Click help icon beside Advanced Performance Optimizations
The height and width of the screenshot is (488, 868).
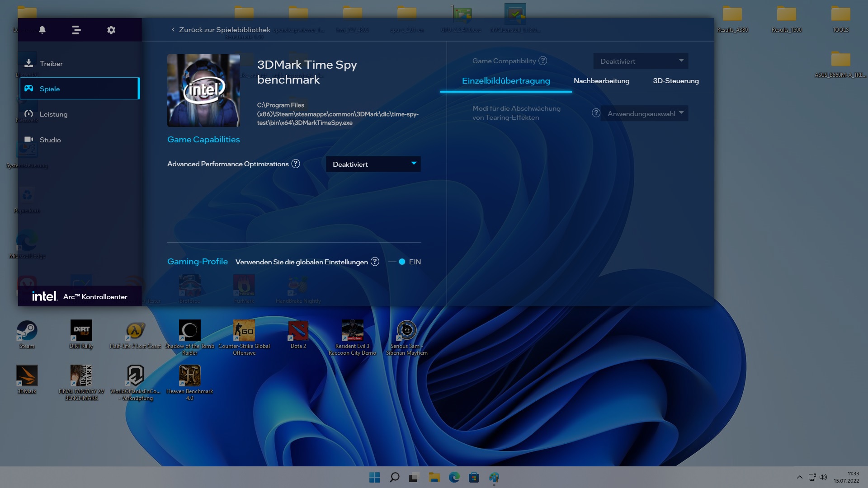296,164
